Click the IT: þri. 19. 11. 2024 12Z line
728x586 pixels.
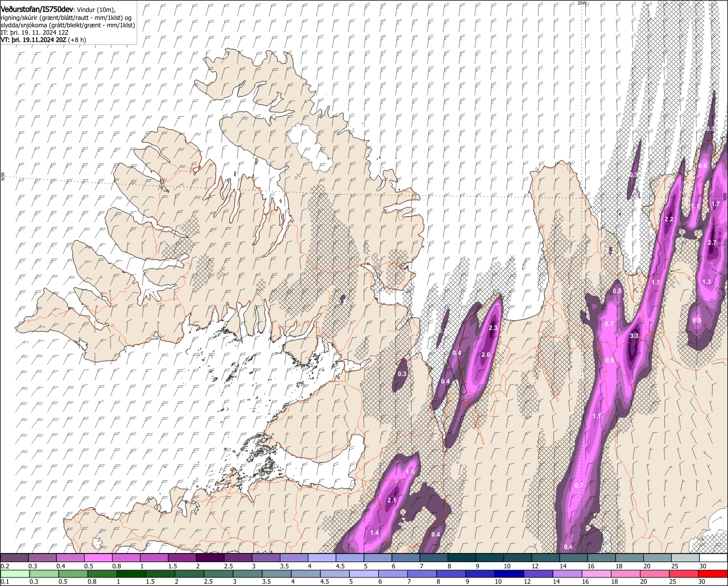click(35, 33)
